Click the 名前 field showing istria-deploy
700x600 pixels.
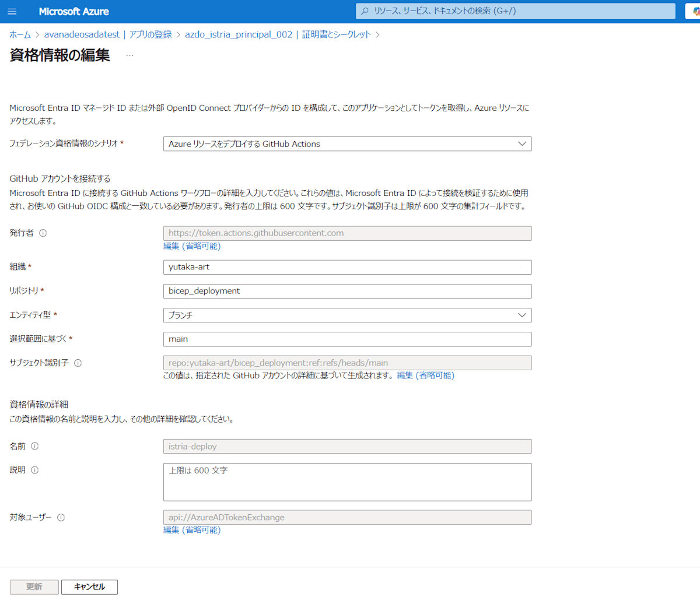pos(347,447)
